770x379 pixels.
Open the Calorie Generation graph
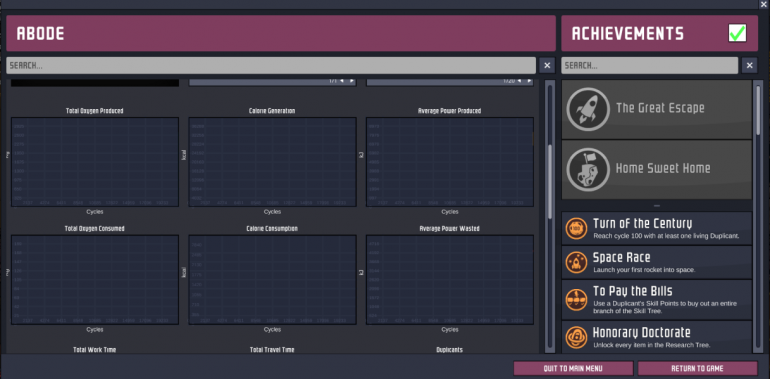click(x=273, y=162)
